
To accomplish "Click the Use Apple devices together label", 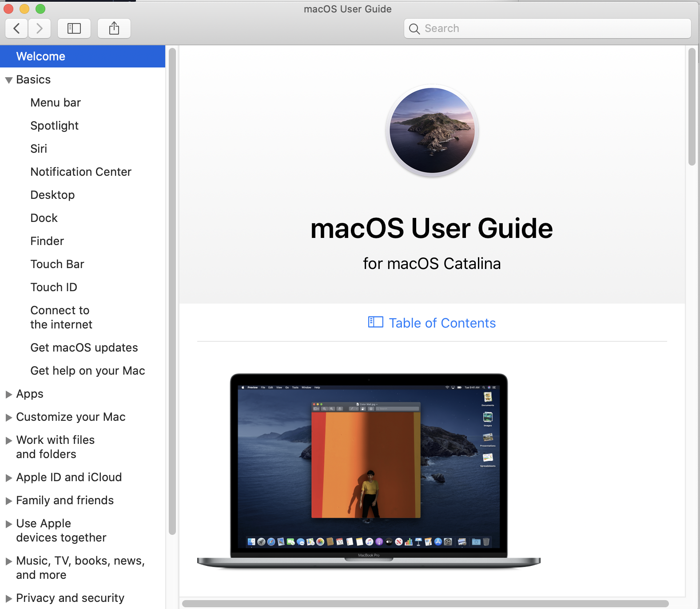I will click(x=61, y=530).
